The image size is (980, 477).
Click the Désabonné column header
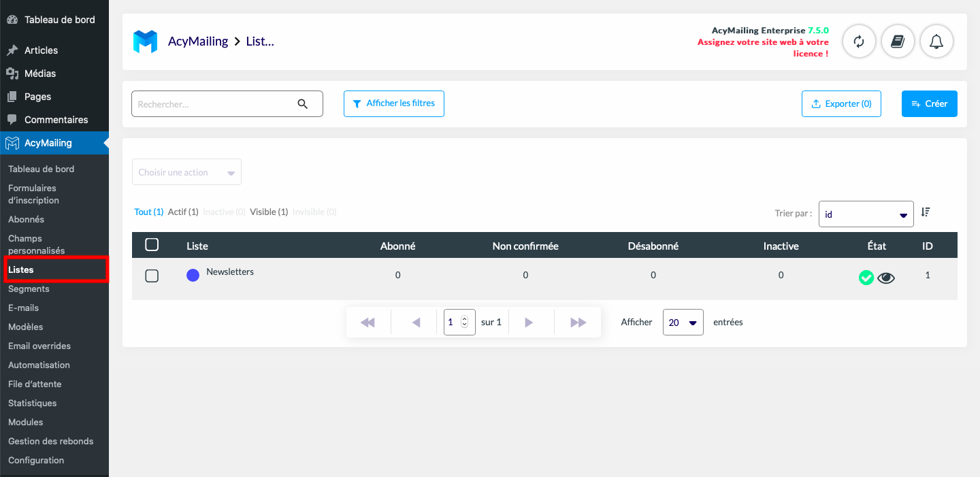coord(653,246)
